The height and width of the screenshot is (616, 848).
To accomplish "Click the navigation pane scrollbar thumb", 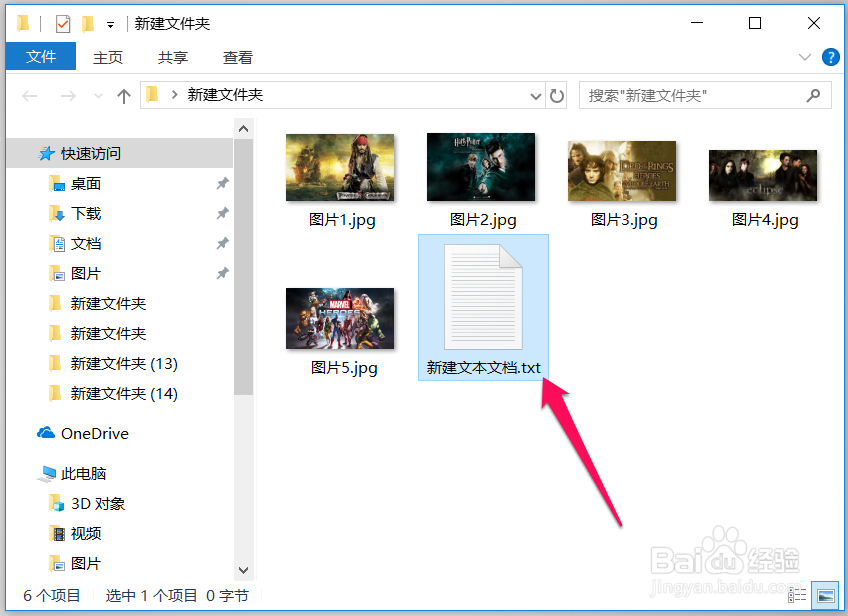I will [243, 267].
